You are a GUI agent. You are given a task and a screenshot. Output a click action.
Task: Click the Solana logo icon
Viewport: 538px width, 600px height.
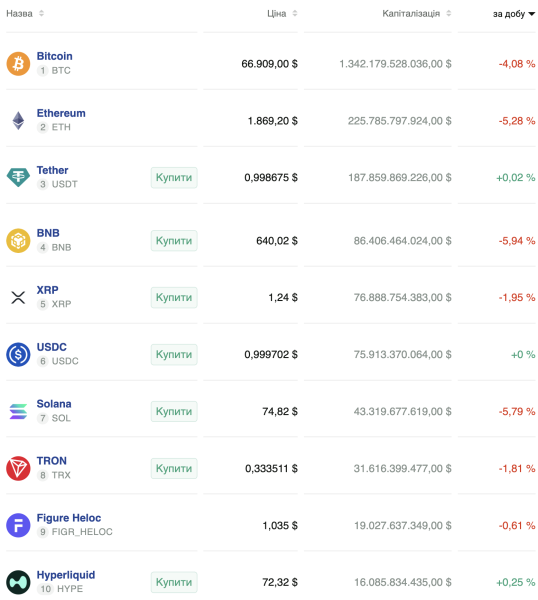coord(18,411)
